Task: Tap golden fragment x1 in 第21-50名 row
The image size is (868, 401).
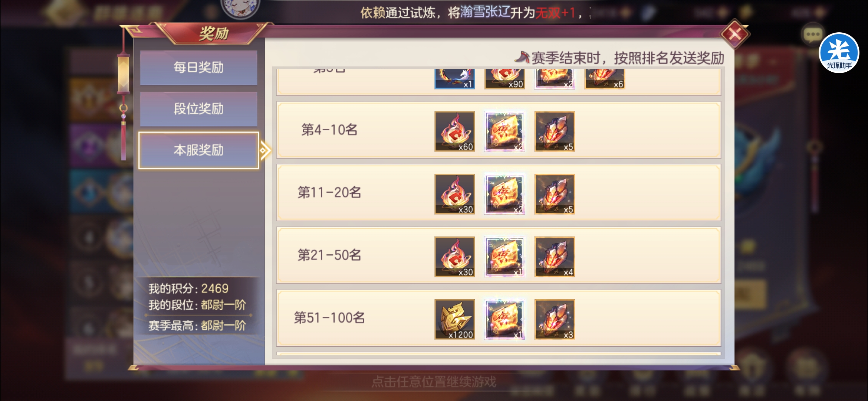Action: [x=504, y=257]
